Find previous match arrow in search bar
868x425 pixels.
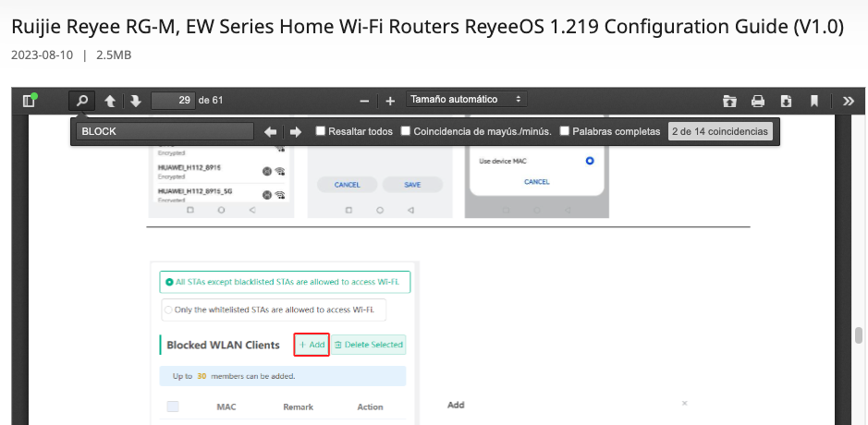point(270,132)
